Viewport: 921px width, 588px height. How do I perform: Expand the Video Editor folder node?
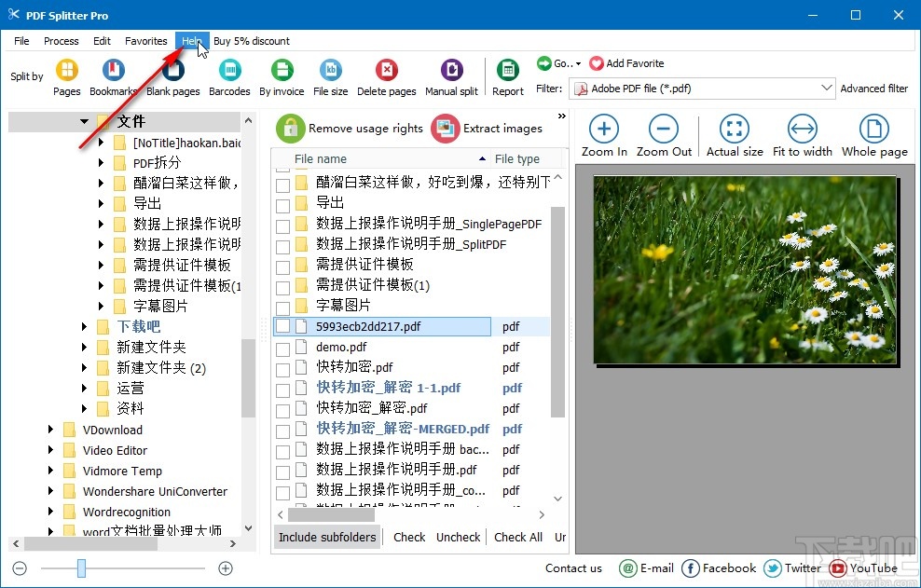click(x=50, y=450)
